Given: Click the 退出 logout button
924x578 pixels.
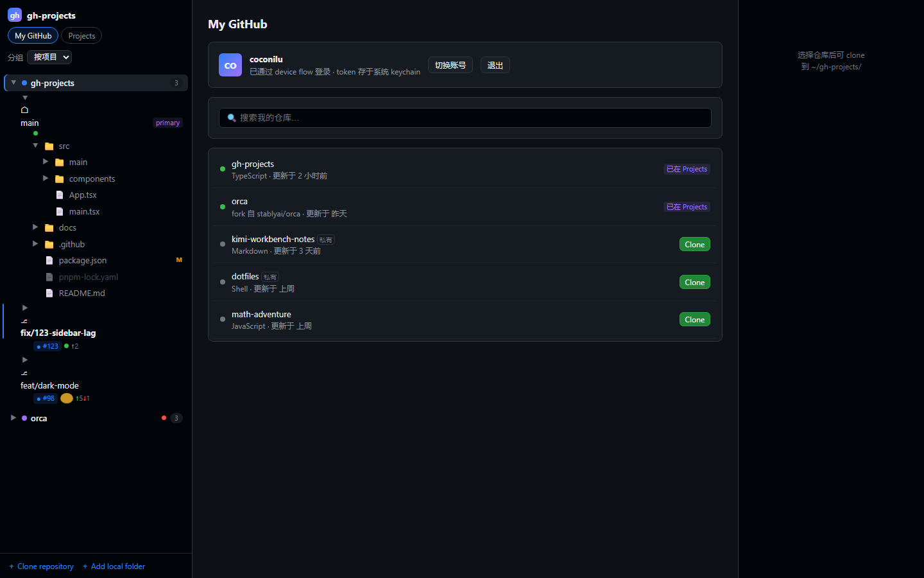Looking at the screenshot, I should (495, 65).
